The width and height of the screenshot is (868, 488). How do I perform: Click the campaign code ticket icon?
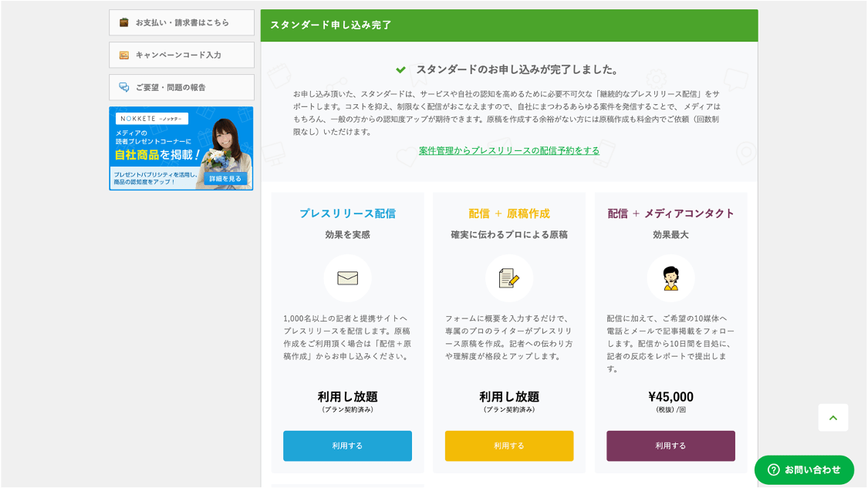[x=123, y=55]
